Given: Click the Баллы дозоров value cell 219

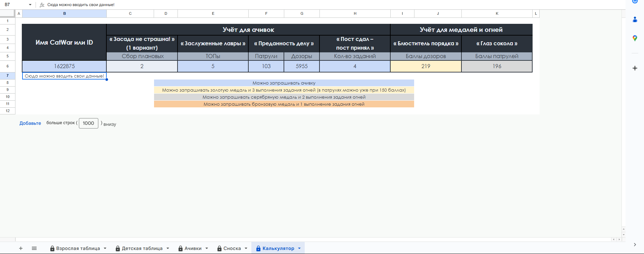Looking at the screenshot, I should pos(426,66).
